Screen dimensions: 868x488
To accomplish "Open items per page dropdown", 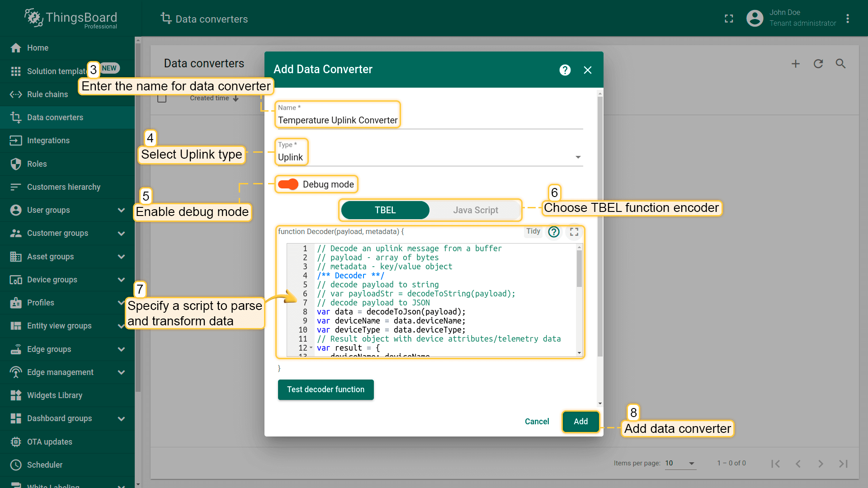I will pos(680,463).
